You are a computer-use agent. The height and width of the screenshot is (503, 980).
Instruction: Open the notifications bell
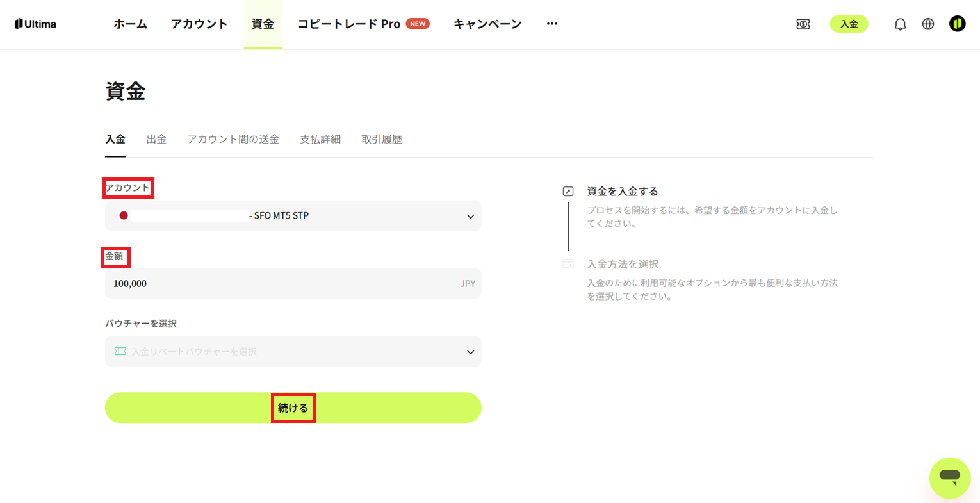click(x=900, y=24)
